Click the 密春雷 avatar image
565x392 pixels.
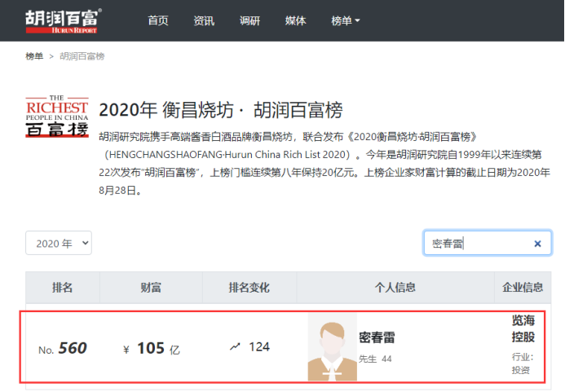[x=332, y=346]
